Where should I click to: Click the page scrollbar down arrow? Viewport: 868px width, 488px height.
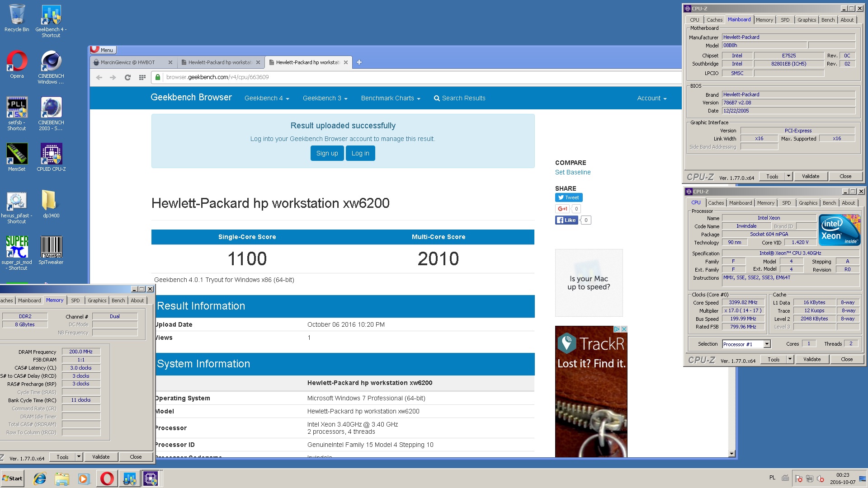732,453
